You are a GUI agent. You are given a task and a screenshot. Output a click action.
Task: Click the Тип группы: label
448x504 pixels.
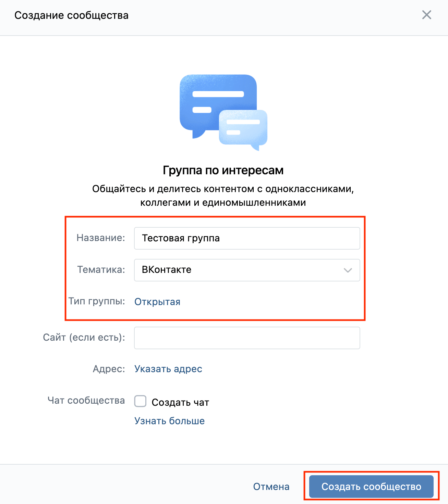(x=97, y=301)
